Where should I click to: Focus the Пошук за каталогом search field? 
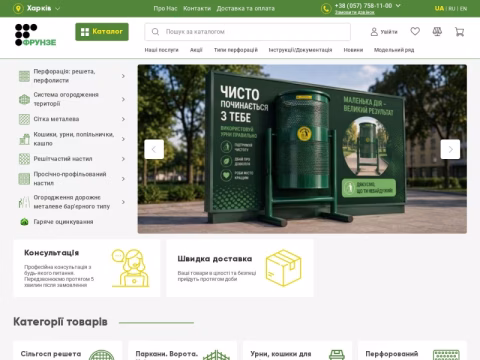[247, 32]
